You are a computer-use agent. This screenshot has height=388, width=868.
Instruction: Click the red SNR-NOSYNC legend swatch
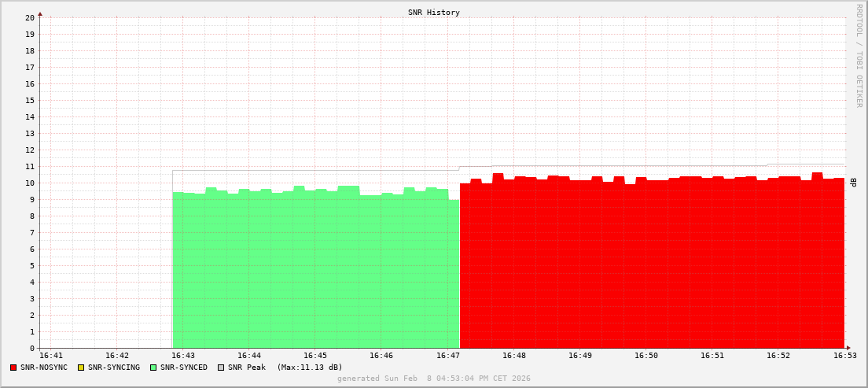13,368
